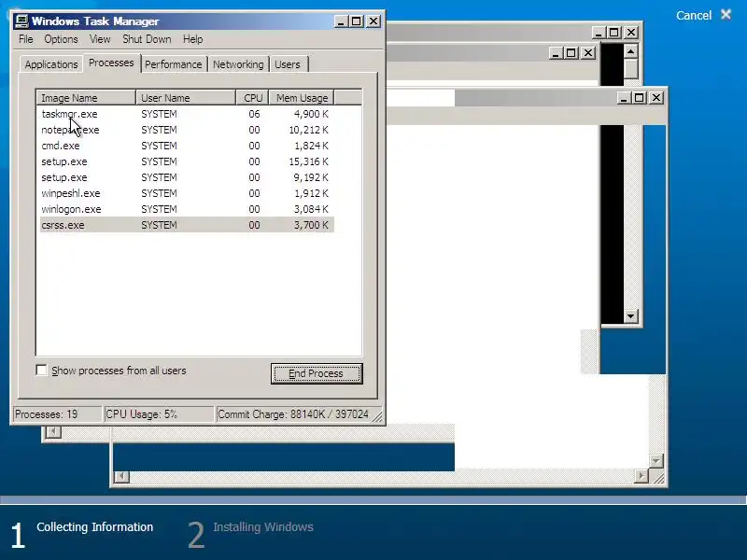747x560 pixels.
Task: Close the rearmost background window
Action: [x=631, y=33]
